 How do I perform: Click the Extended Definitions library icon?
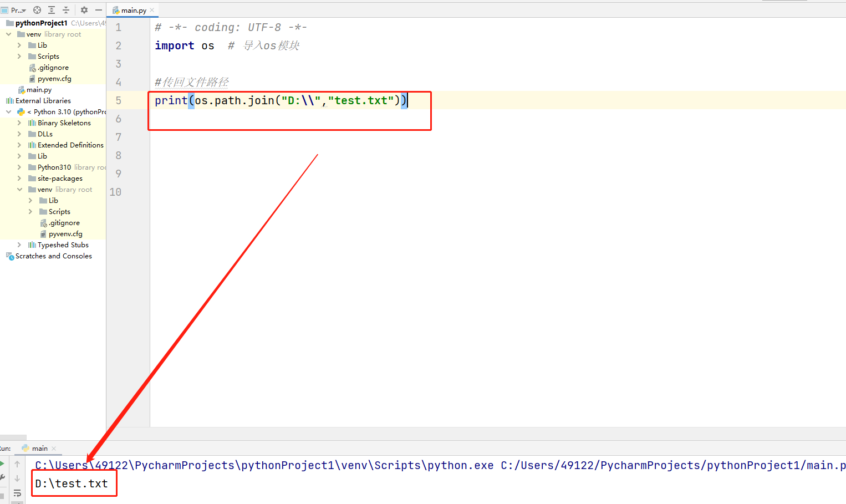click(x=32, y=145)
